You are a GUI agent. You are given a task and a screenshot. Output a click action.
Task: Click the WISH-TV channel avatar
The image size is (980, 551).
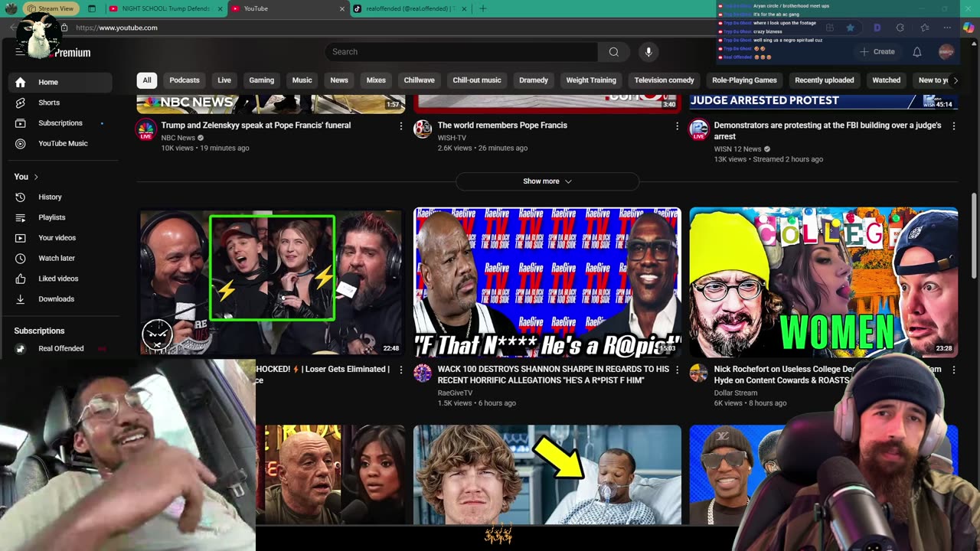(423, 129)
